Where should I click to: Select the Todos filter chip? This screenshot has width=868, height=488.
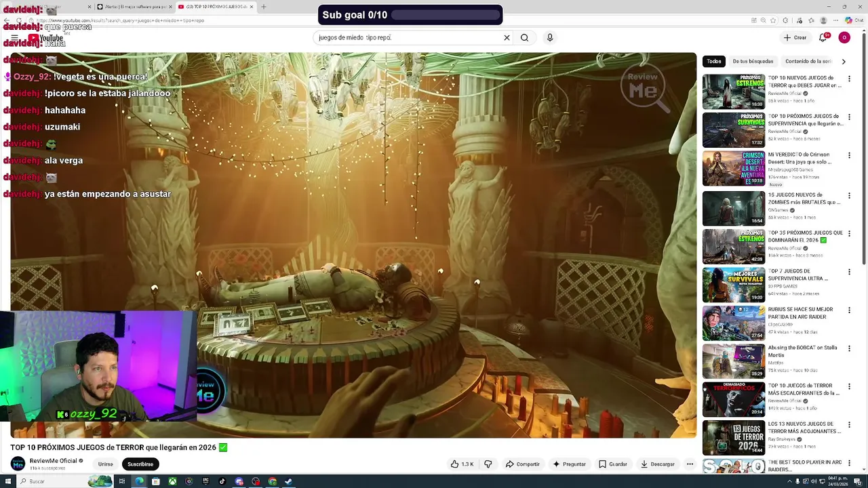(714, 62)
